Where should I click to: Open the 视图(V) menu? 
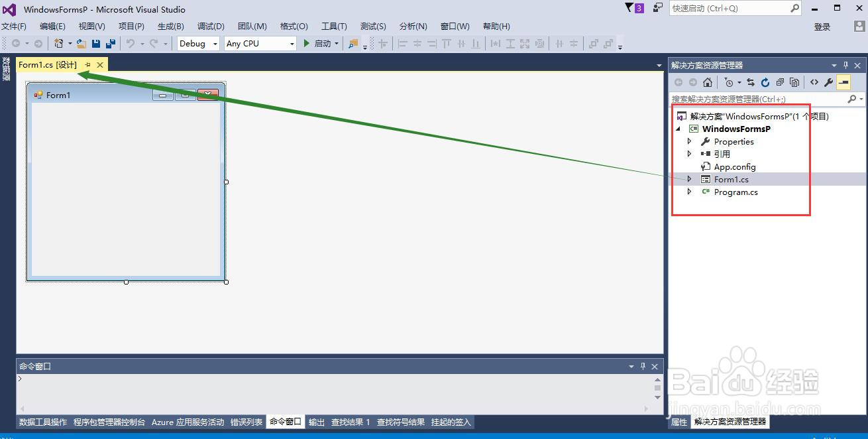[91, 27]
